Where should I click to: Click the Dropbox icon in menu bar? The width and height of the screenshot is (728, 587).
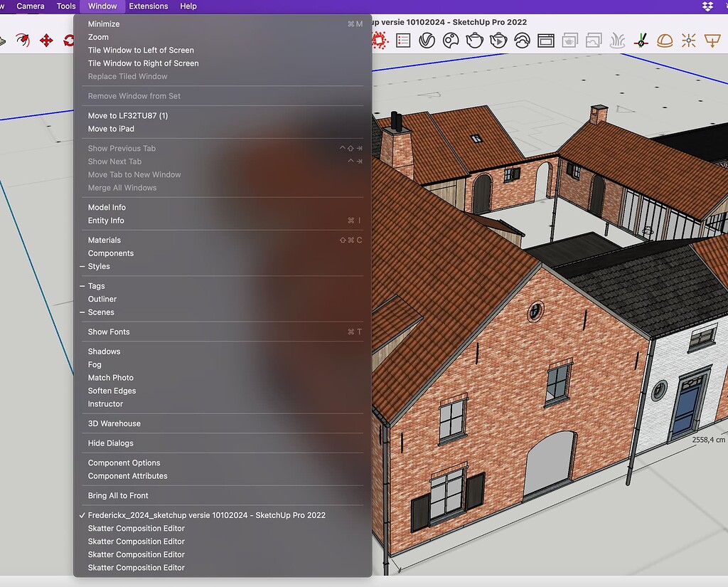coord(707,6)
